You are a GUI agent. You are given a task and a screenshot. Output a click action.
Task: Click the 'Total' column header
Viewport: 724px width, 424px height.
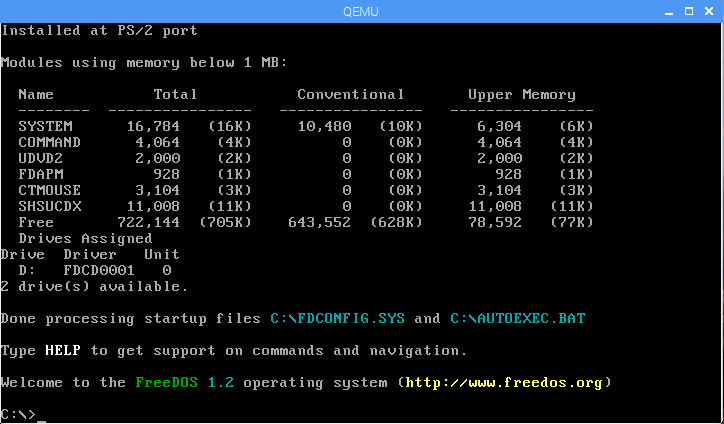[x=175, y=95]
